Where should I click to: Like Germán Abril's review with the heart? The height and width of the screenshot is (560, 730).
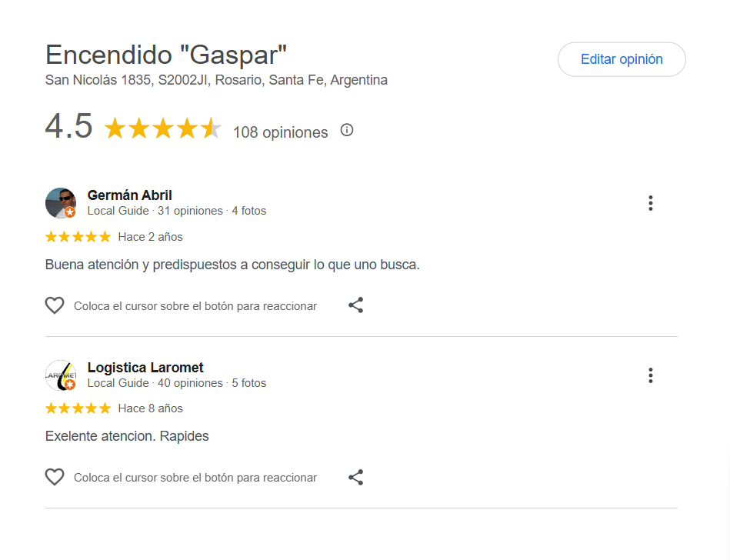(55, 305)
